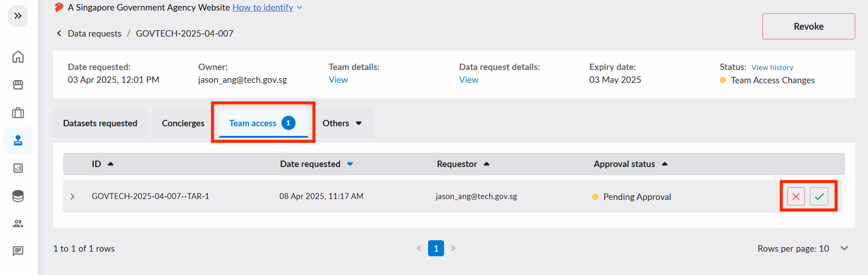Switch to Datasets requested tab
Image resolution: width=868 pixels, height=275 pixels.
100,123
